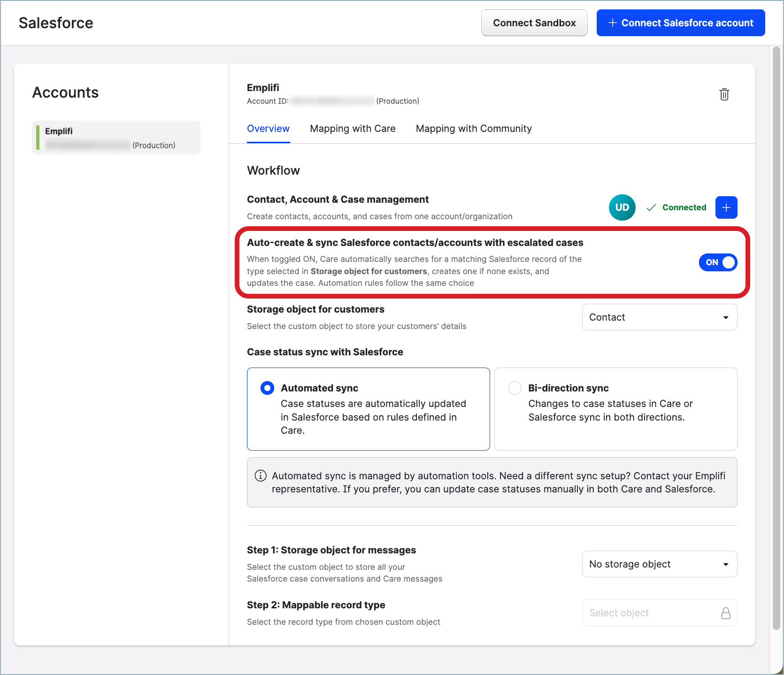Click the masked Account ID value
Screen dimensions: 784x675
(332, 100)
